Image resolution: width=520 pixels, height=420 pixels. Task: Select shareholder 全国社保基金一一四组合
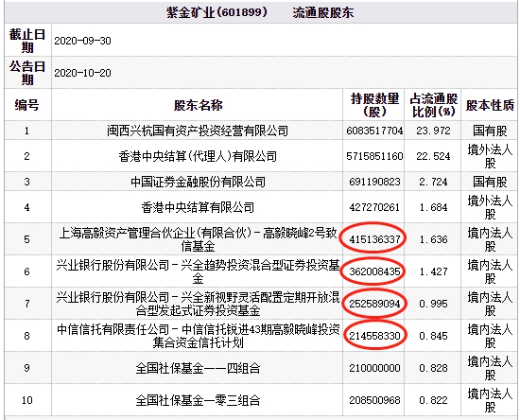point(198,368)
